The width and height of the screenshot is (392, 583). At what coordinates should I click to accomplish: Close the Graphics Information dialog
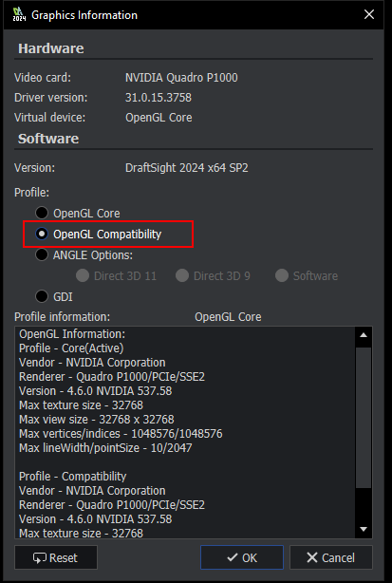(369, 14)
